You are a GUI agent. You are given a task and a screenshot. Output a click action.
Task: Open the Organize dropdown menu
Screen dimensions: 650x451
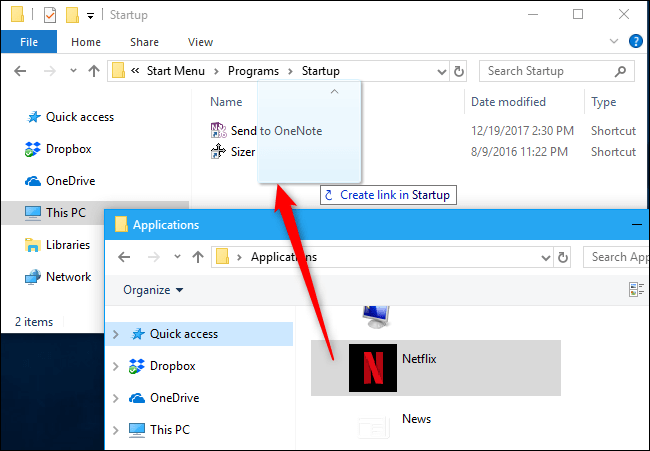click(x=153, y=290)
